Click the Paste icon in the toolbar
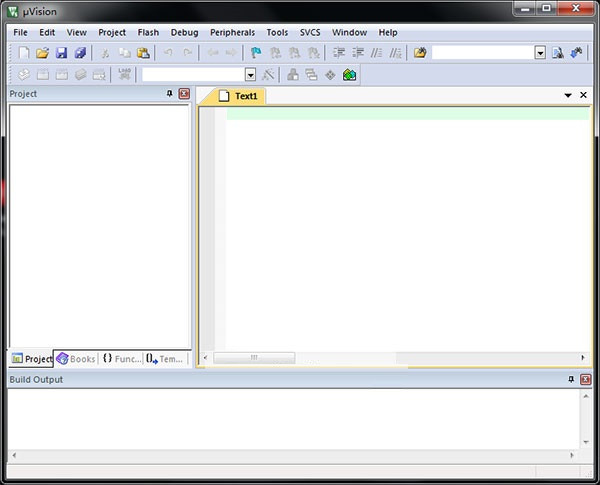 point(143,53)
